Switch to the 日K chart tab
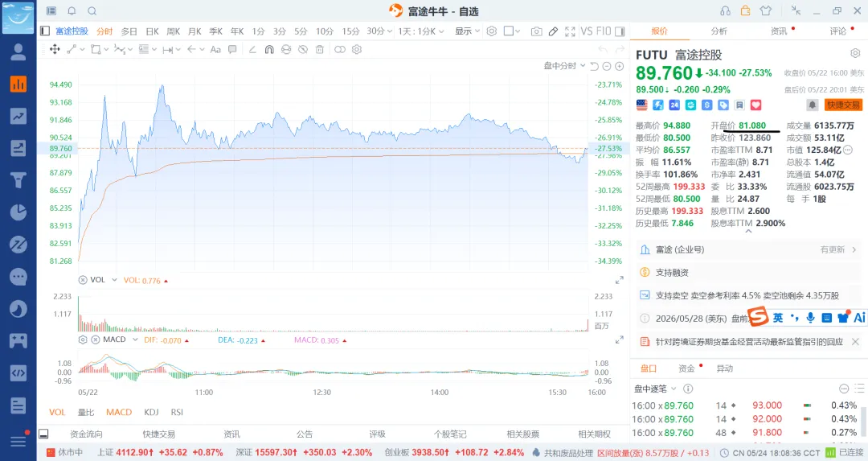868x461 pixels. coord(152,31)
